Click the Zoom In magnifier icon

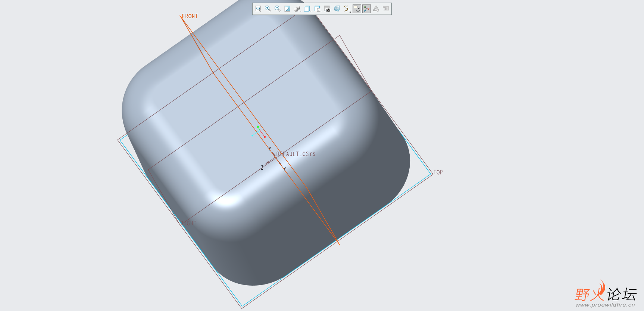(268, 9)
